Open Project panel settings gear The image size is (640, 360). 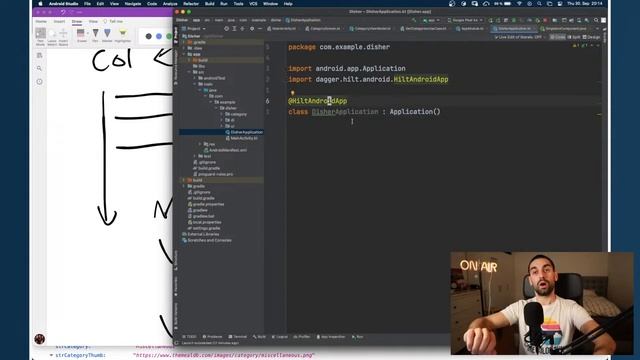pos(252,29)
